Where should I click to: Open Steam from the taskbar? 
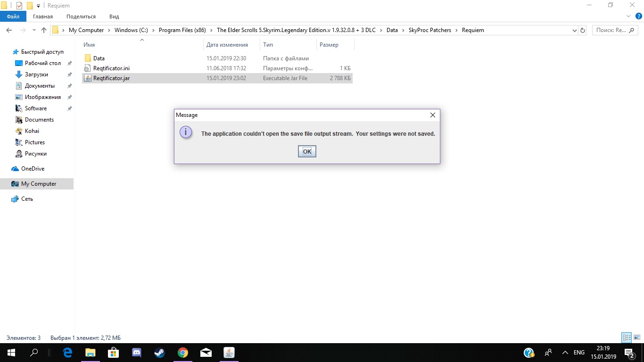[x=159, y=353]
